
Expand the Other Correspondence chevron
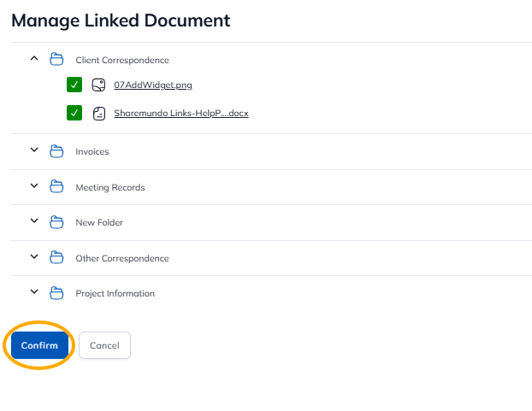coord(34,257)
